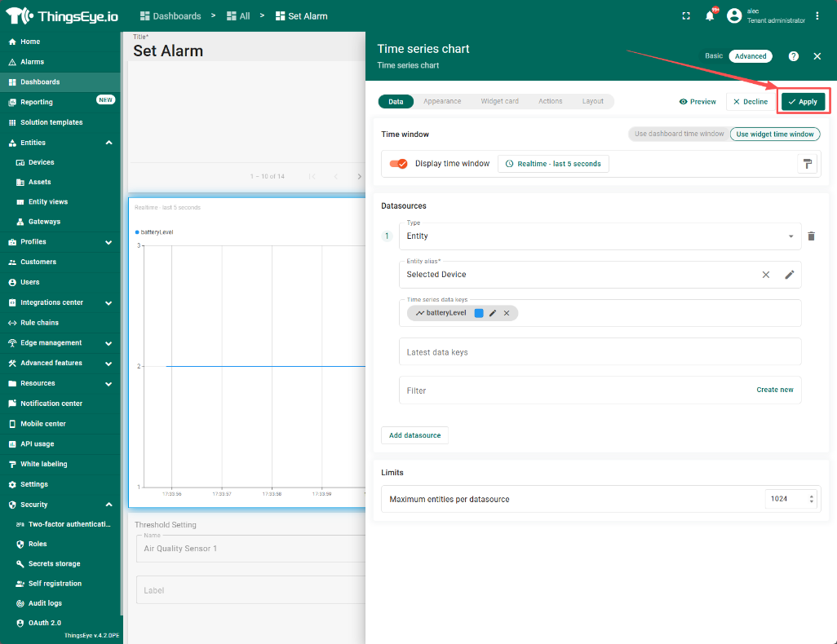
Task: Remove the batteryLevel key chip
Action: pos(507,313)
